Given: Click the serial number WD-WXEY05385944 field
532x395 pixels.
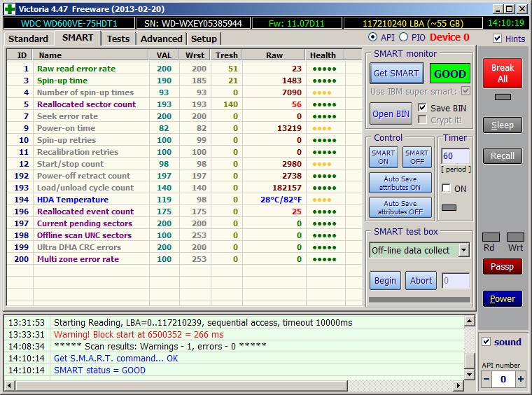Looking at the screenshot, I should coord(193,23).
